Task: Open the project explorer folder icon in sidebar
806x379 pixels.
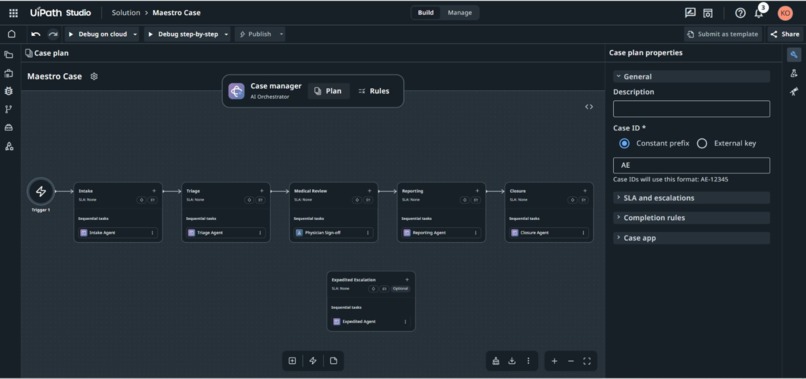Action: tap(9, 55)
